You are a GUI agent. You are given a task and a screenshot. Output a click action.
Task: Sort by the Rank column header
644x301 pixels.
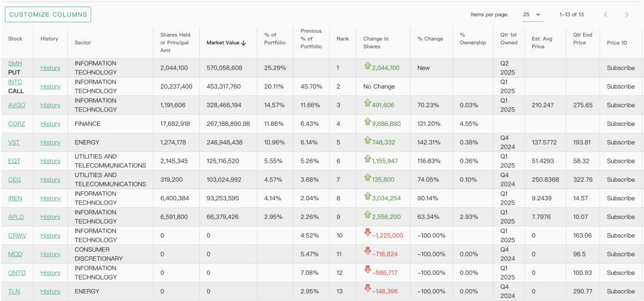point(342,39)
